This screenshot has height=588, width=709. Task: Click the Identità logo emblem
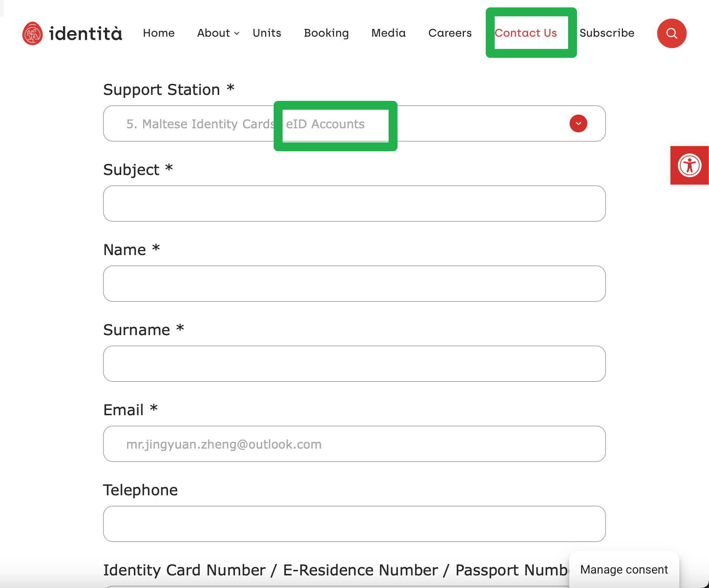click(33, 33)
